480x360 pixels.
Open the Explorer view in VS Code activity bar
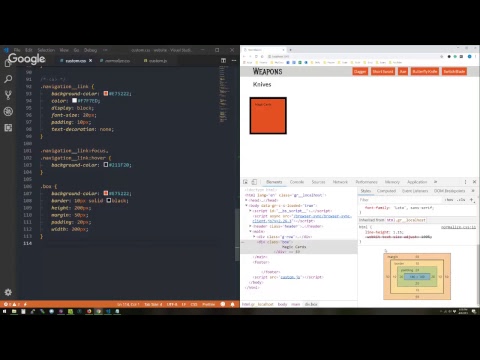[8, 63]
